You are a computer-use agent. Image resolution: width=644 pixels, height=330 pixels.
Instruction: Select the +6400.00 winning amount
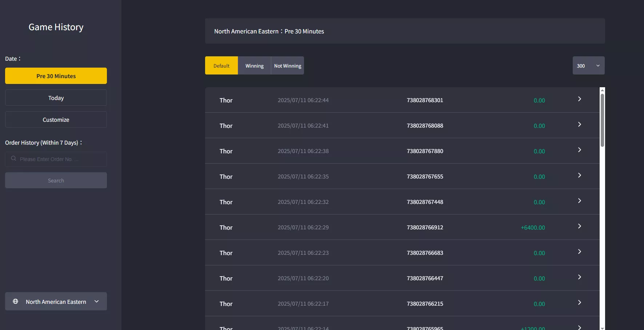tap(533, 228)
